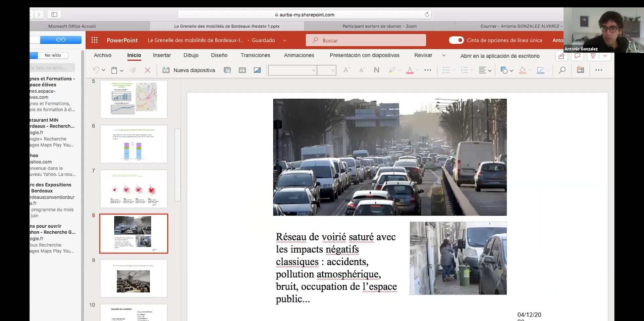Select slide 6 thumbnail
This screenshot has width=644, height=321.
click(134, 144)
